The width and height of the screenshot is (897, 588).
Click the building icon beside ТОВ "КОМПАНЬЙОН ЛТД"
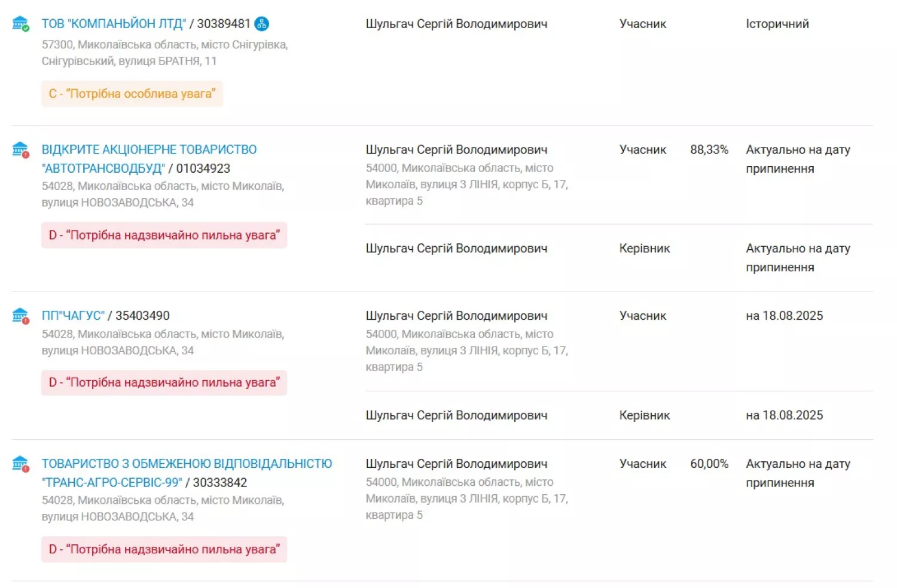[x=20, y=24]
